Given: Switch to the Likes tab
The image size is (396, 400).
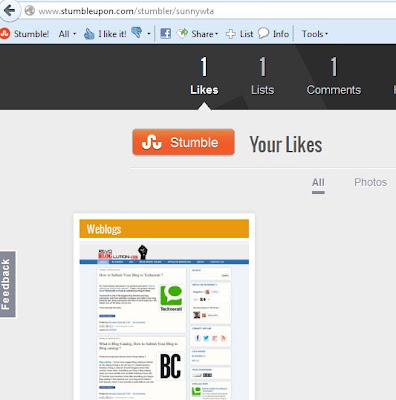Looking at the screenshot, I should pyautogui.click(x=204, y=76).
